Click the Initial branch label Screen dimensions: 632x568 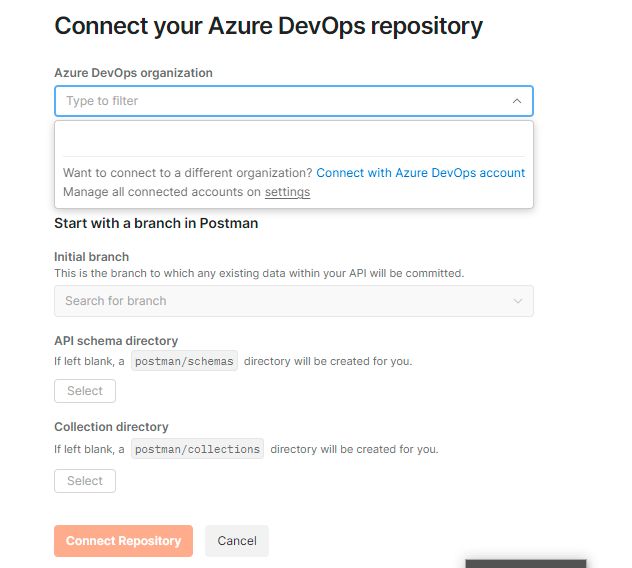click(91, 257)
